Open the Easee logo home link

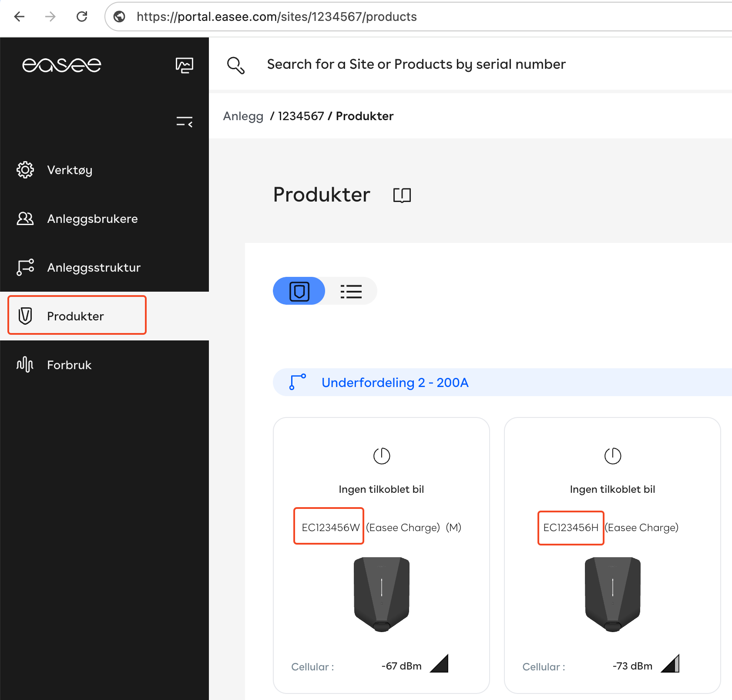(x=62, y=65)
